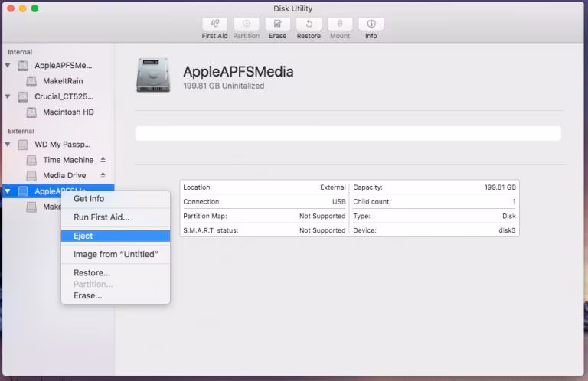Click the Mount toolbar icon
Viewport: 588px width, 381px height.
(340, 24)
